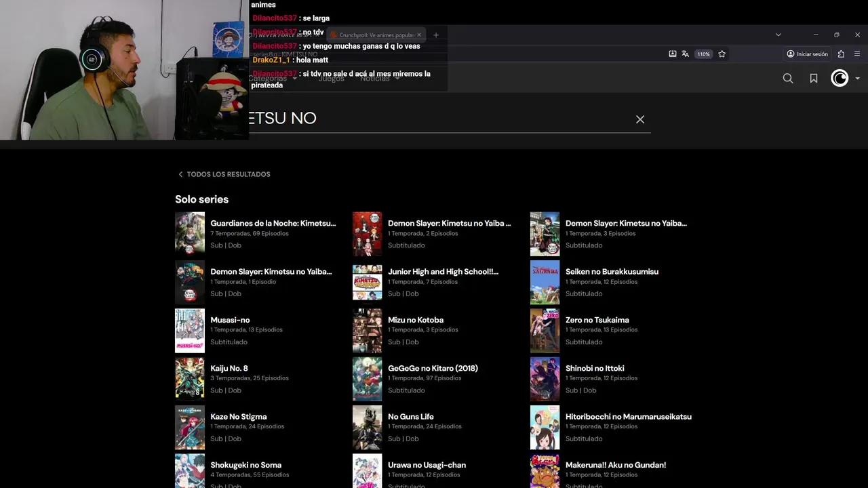868x488 pixels.
Task: Open Kaze No Stigma series
Action: pyautogui.click(x=239, y=417)
